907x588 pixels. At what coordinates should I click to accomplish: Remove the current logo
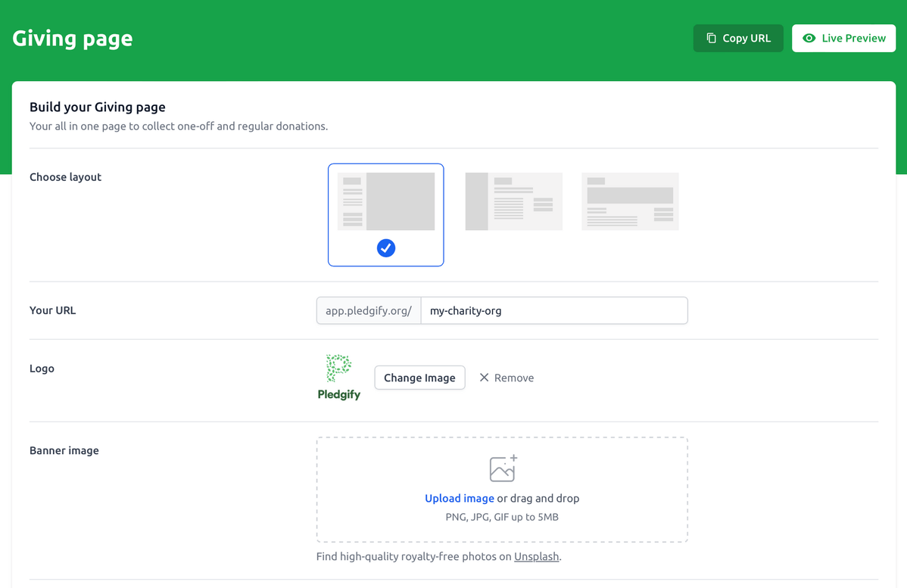point(506,378)
